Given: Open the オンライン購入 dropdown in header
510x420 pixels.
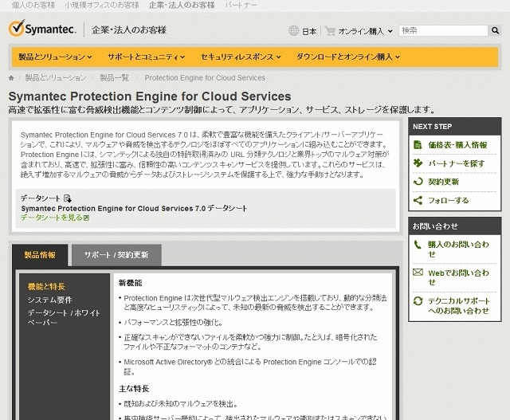Looking at the screenshot, I should [365, 31].
